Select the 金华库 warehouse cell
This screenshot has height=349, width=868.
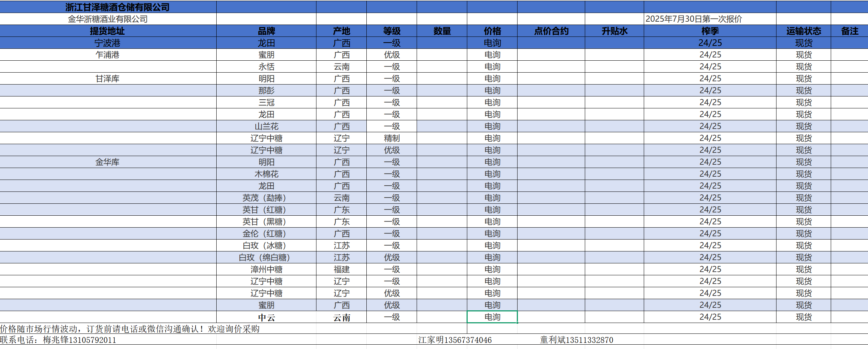(107, 162)
